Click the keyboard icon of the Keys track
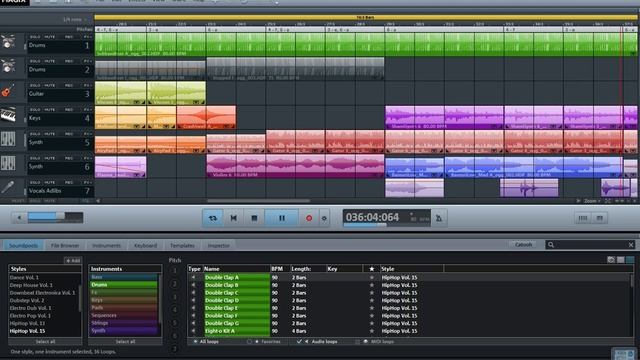Screen dimensions: 640x360 click(8, 115)
